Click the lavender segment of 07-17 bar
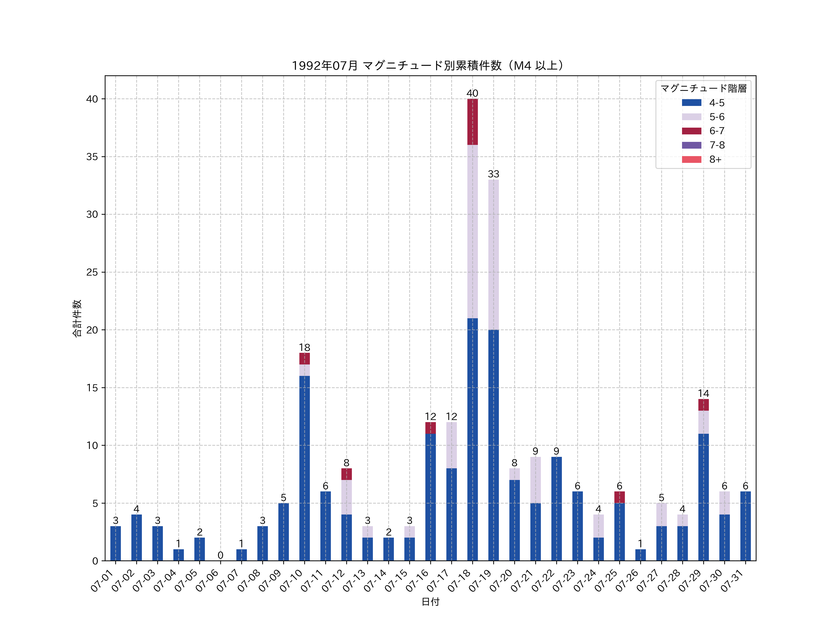 point(451,445)
